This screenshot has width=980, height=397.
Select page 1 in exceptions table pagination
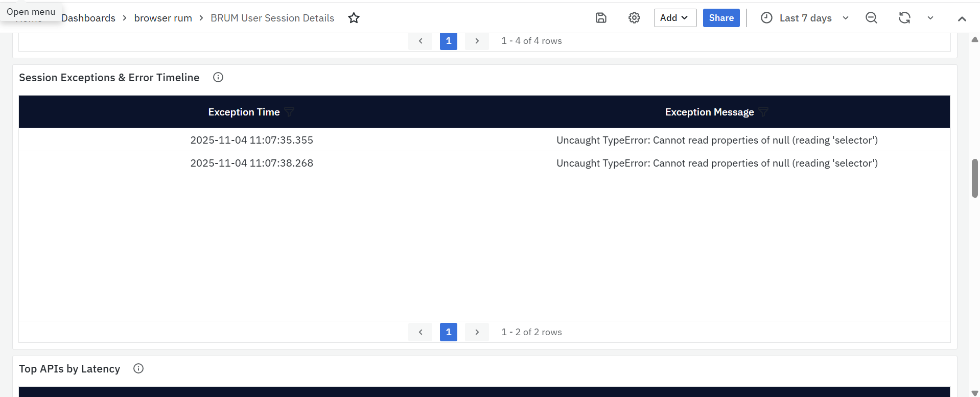448,332
